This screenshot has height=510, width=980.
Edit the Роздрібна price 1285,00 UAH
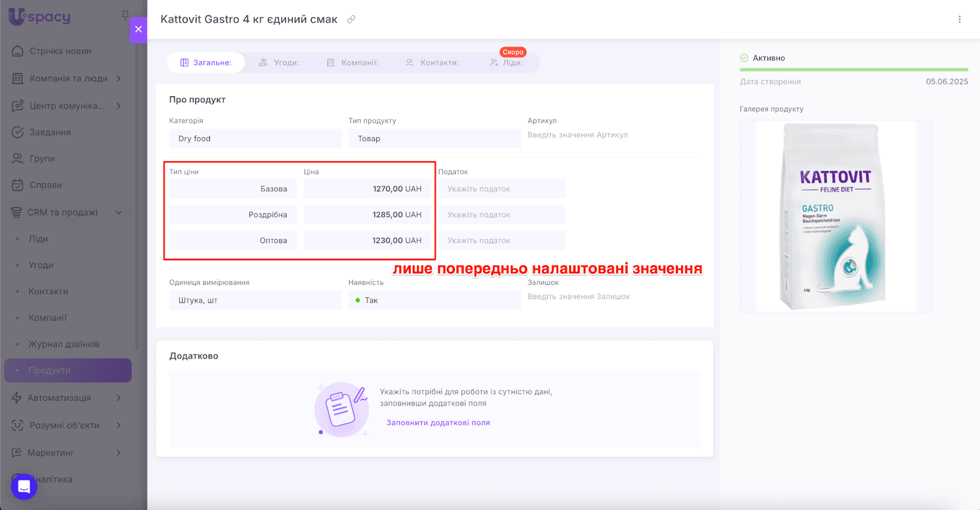(x=367, y=215)
